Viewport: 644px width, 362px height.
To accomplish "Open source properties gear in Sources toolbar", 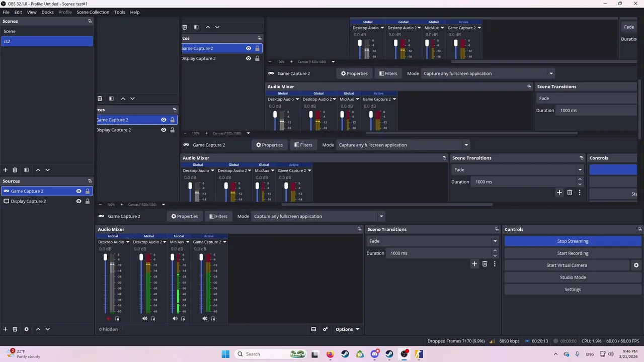I will coord(26,329).
